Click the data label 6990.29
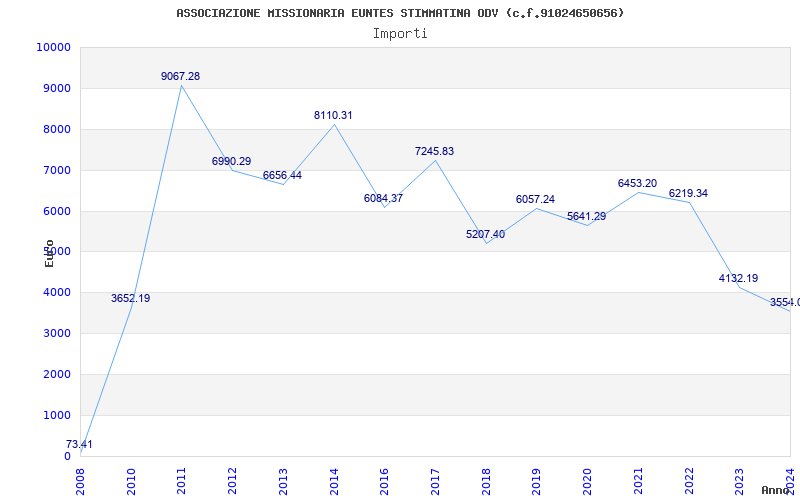This screenshot has width=800, height=500. (x=232, y=161)
